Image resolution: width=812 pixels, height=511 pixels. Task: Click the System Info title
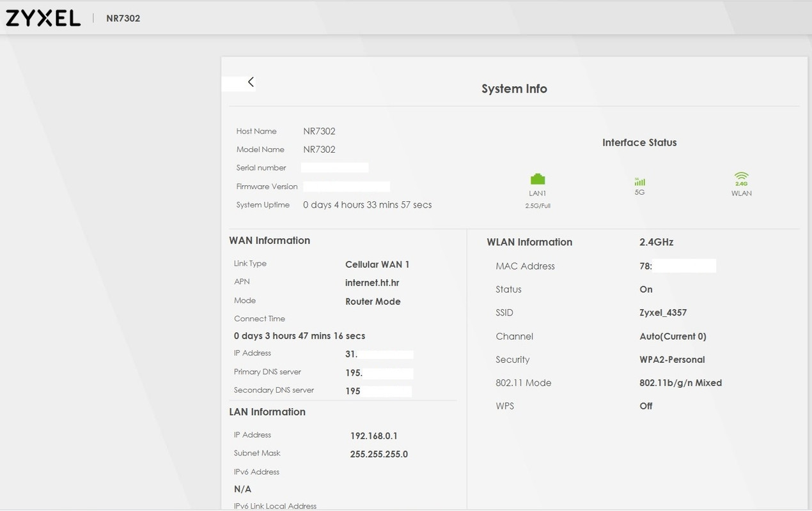point(514,89)
